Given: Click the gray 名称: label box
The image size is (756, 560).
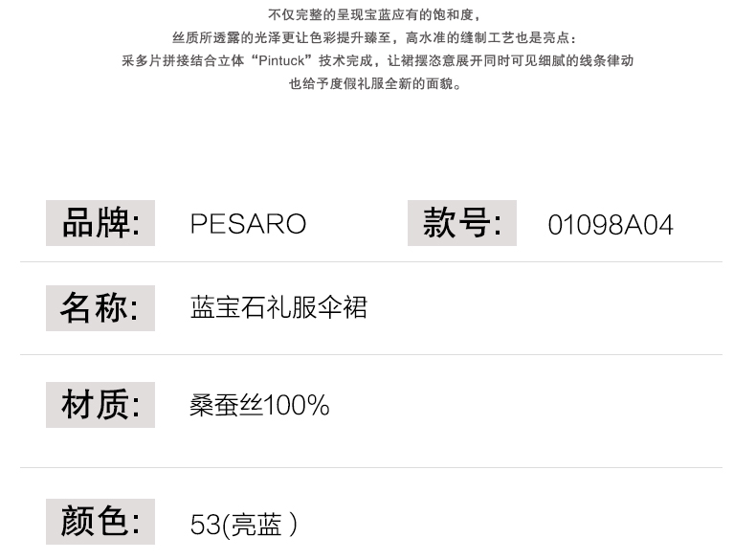Looking at the screenshot, I should (x=100, y=308).
